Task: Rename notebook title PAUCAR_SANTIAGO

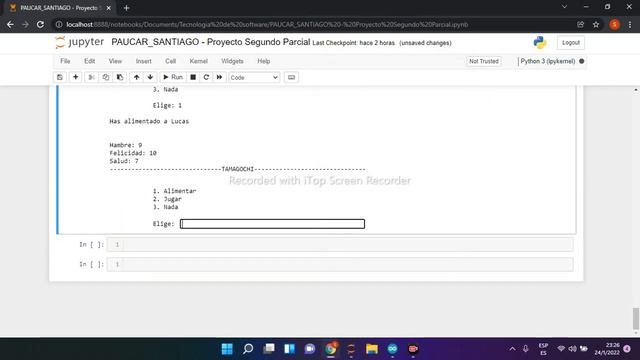Action: pos(211,42)
